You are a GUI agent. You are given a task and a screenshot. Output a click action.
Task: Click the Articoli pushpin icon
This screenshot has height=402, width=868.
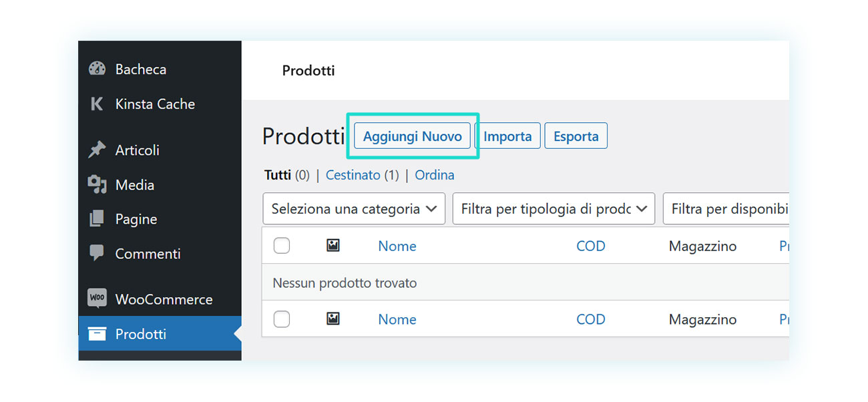pos(97,150)
